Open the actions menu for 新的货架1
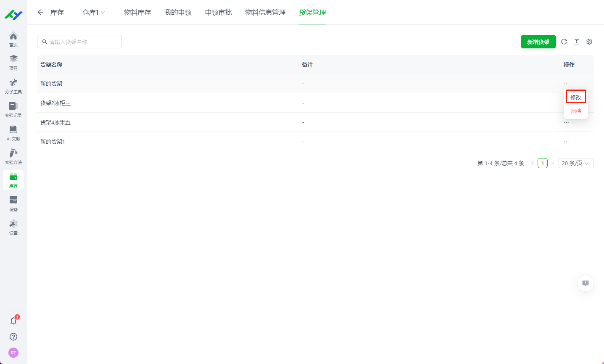 click(566, 142)
